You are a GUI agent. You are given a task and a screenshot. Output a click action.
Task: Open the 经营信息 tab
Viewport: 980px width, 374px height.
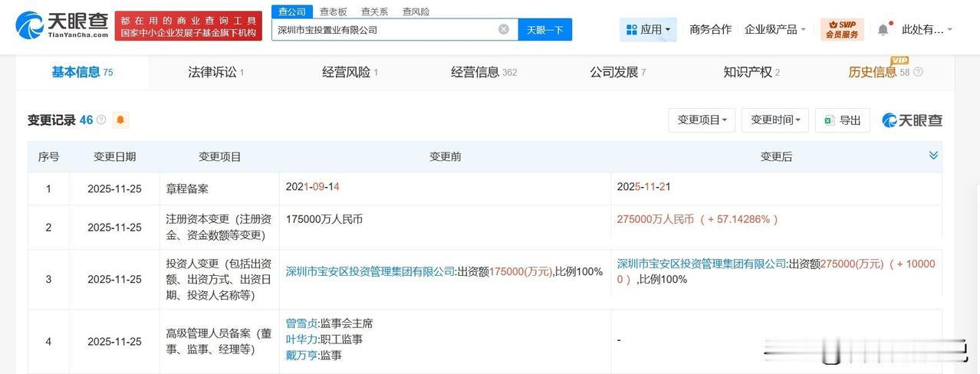(x=483, y=72)
